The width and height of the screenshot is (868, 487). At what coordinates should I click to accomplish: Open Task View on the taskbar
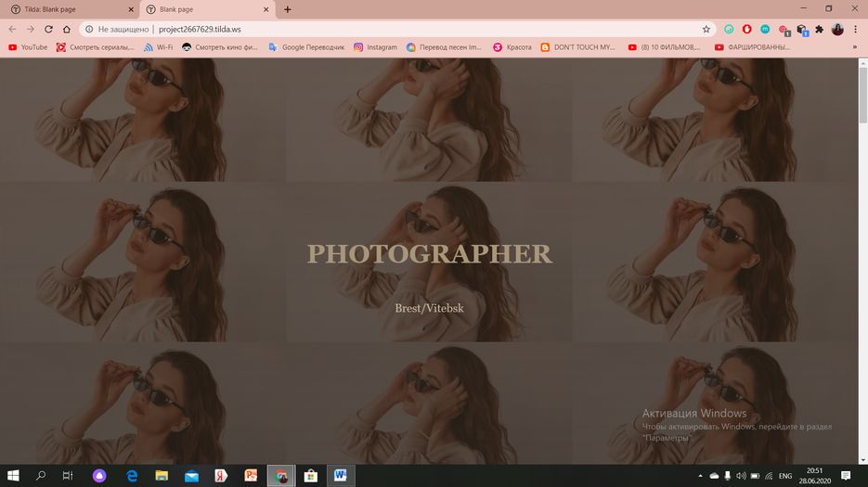pos(68,475)
